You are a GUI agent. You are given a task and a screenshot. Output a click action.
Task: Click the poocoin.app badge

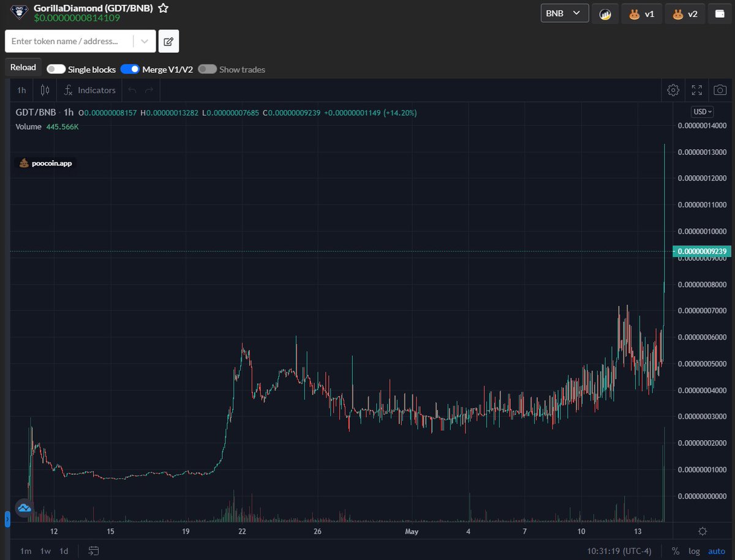(x=47, y=163)
